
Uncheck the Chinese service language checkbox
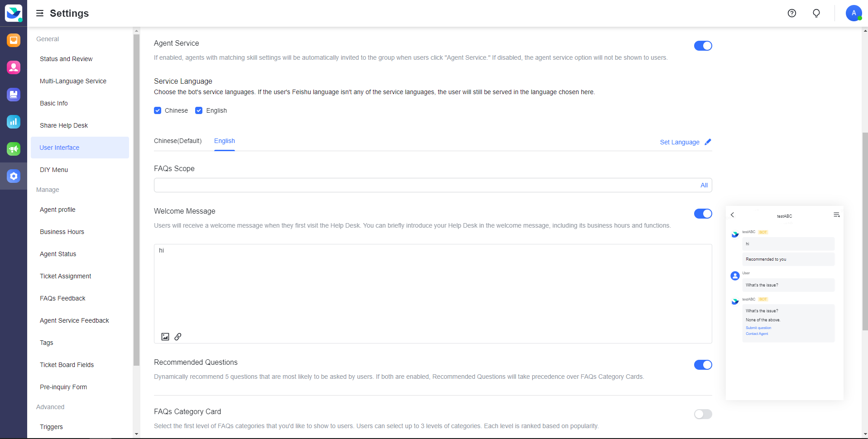tap(157, 110)
